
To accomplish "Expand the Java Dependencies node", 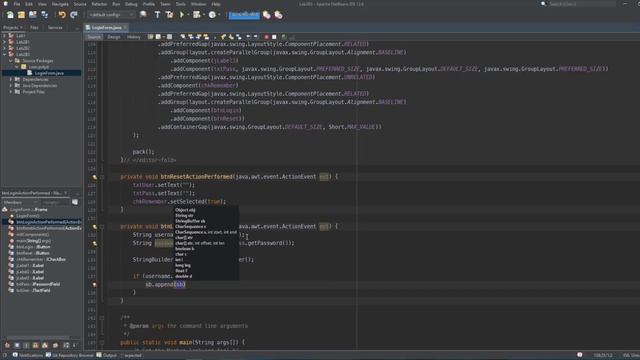I will [x=11, y=86].
